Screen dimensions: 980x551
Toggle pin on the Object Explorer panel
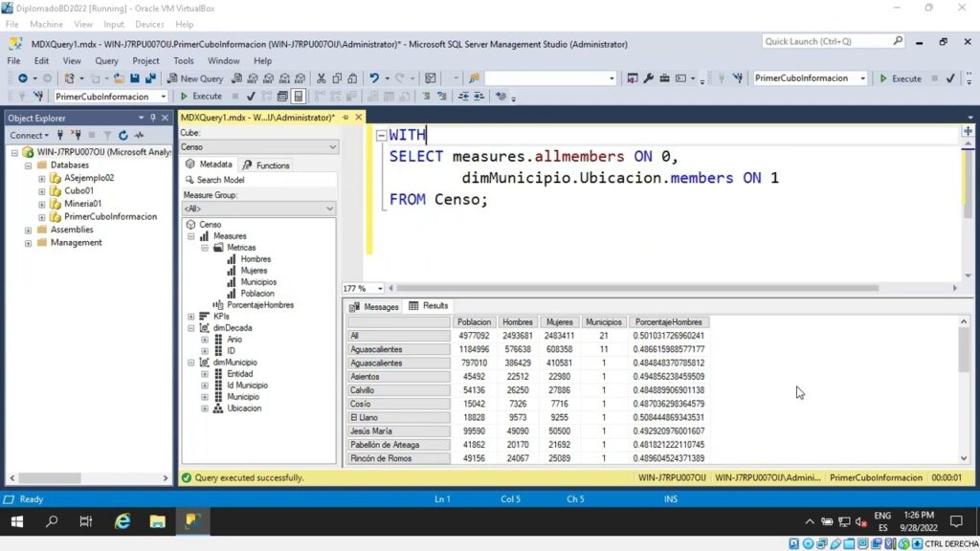click(152, 118)
